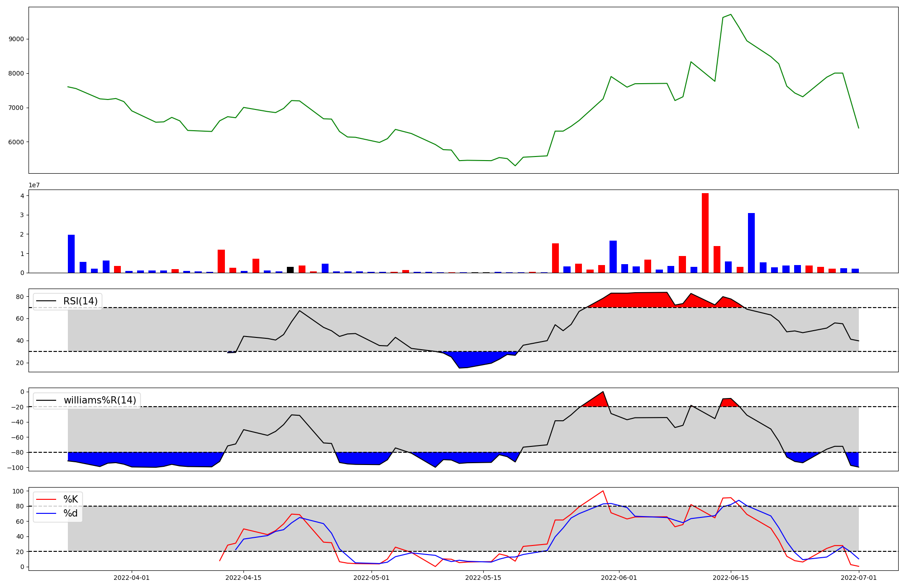The width and height of the screenshot is (905, 588).
Task: Click the red %K legend line
Action: [46, 499]
